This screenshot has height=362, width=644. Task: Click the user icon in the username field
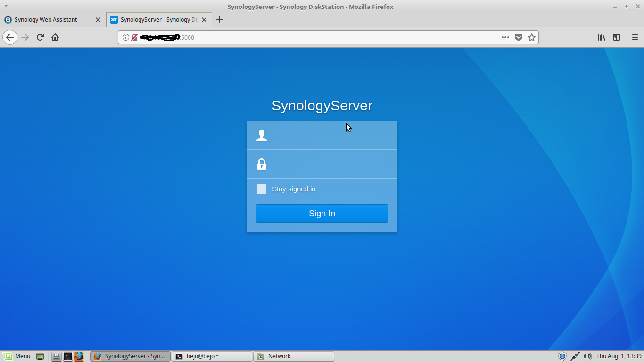(x=262, y=135)
